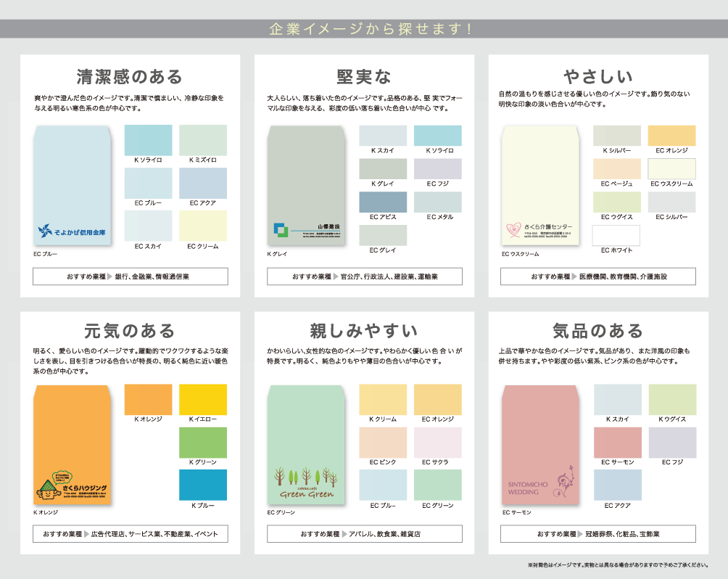Click the row of trees above Green Green
This screenshot has width=728, height=579.
pos(304,477)
